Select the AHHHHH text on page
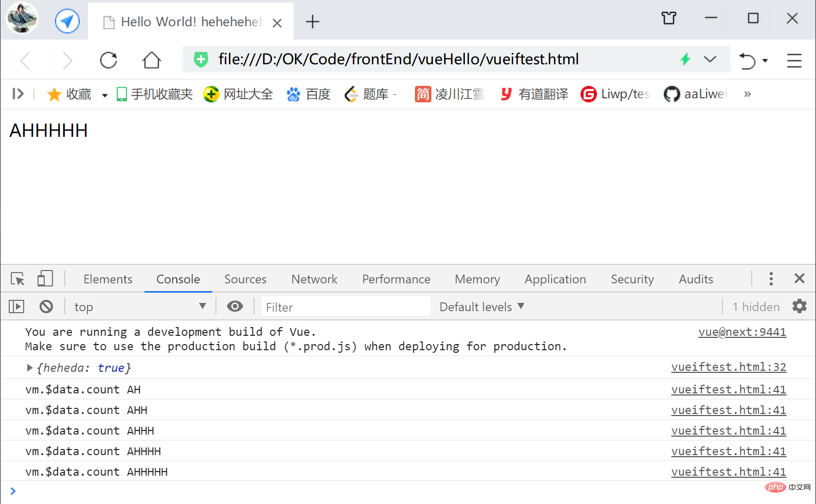816x504 pixels. (49, 131)
